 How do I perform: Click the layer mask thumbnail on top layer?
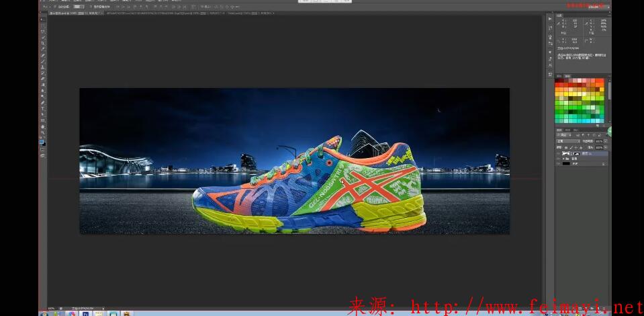[576, 153]
